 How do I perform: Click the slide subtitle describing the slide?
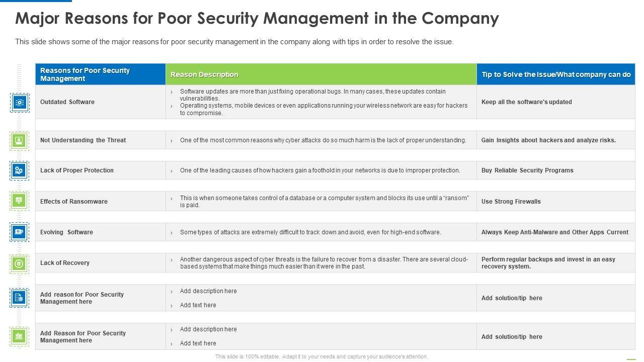click(x=234, y=42)
